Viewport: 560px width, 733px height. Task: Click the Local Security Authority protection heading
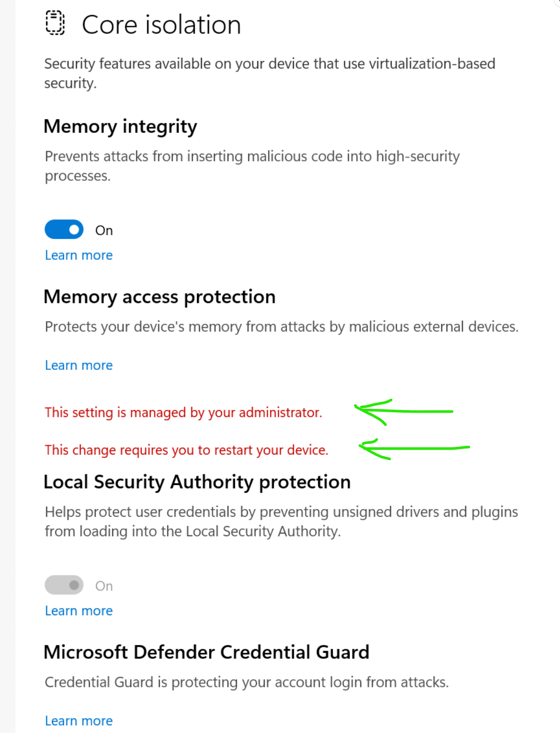[197, 482]
